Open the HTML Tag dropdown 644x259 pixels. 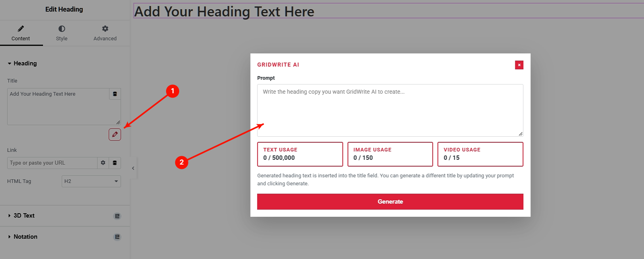(91, 181)
